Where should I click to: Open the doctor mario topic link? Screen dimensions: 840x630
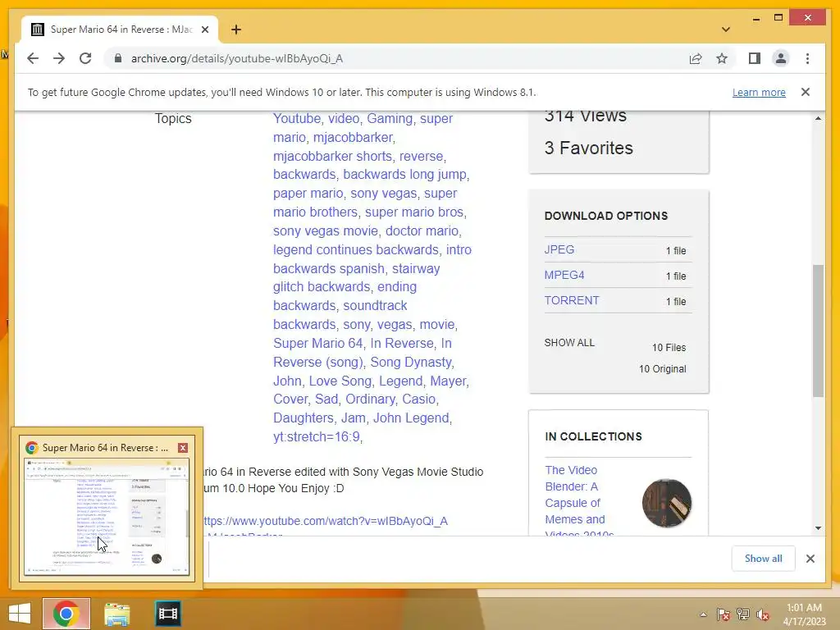coord(422,231)
